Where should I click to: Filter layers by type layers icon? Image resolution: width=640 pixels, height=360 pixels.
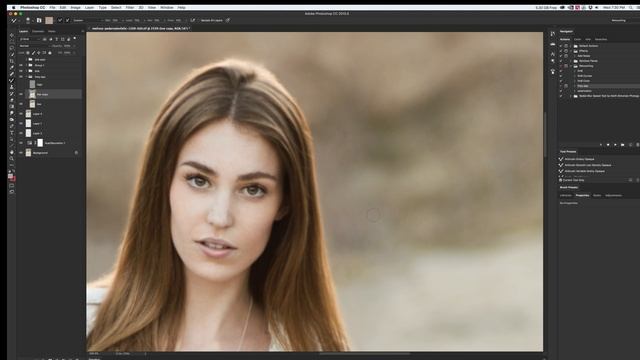pyautogui.click(x=57, y=39)
